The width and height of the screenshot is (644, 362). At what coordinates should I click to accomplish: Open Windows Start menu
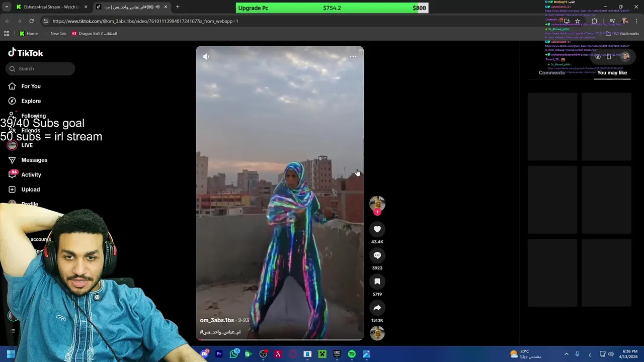(11, 354)
